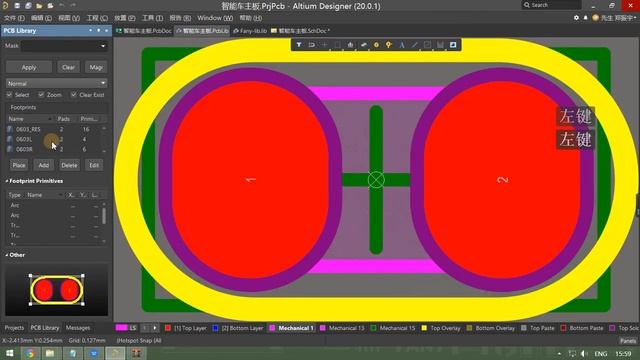Open the Mask dropdown

(103, 46)
